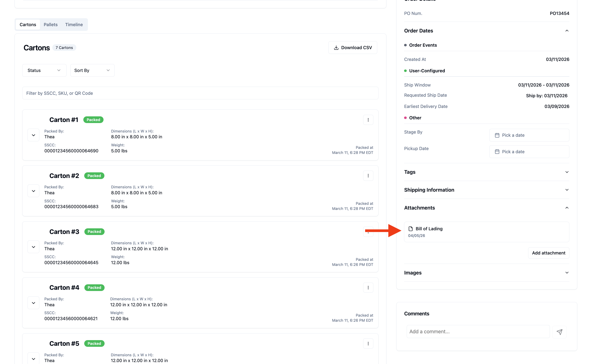Open Carton #2 three-dot options menu
The image size is (592, 364).
tap(368, 176)
